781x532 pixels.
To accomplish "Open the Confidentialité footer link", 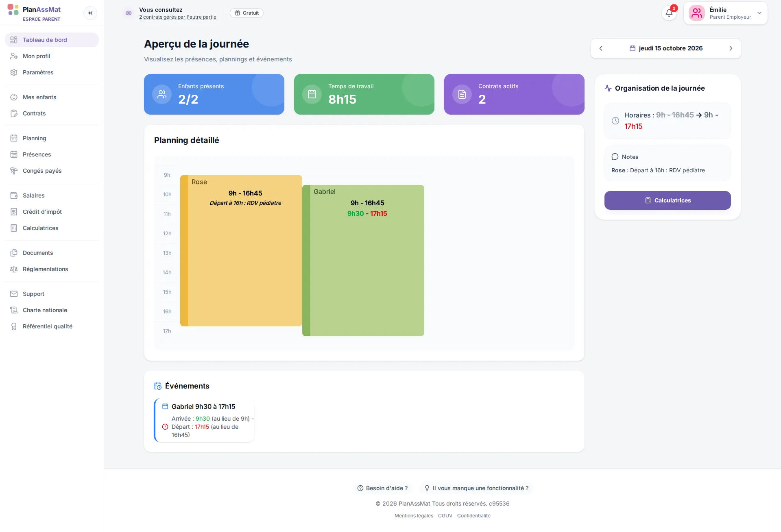I will (x=474, y=516).
